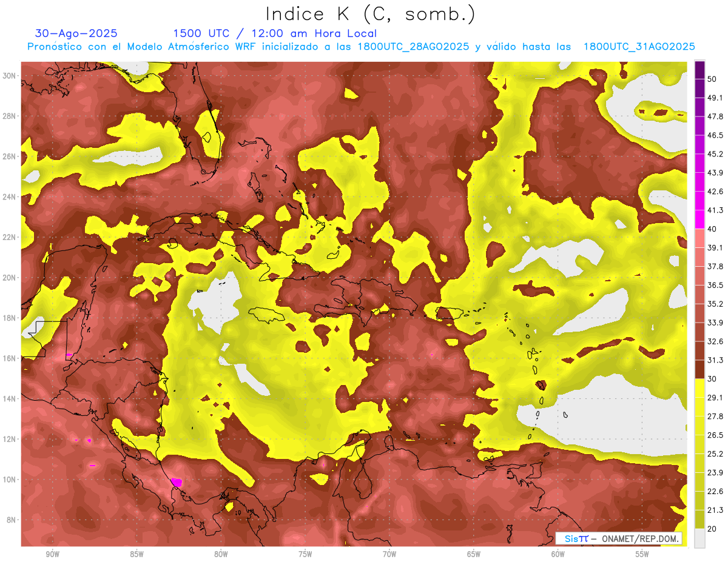Click the 85W longitude label
The width and height of the screenshot is (728, 562).
[136, 554]
